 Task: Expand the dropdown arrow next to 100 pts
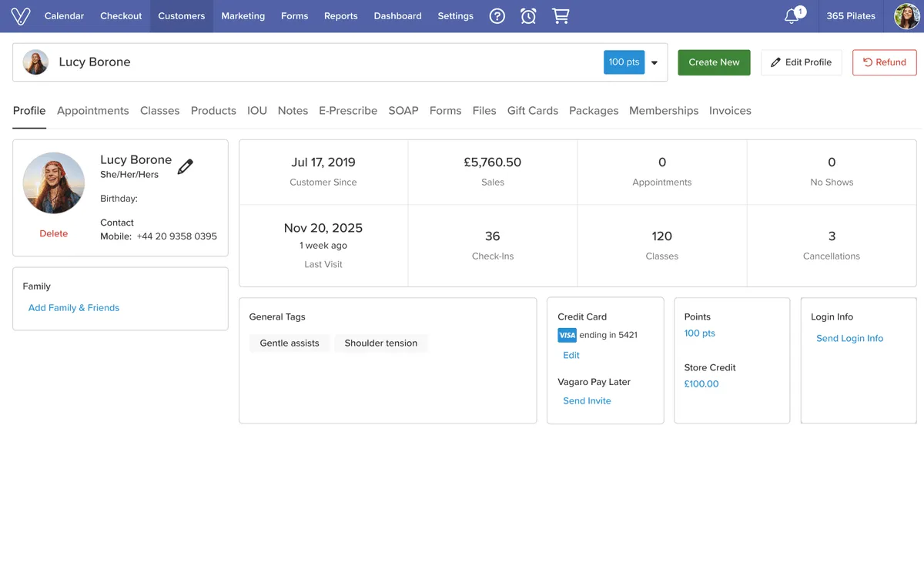(654, 63)
